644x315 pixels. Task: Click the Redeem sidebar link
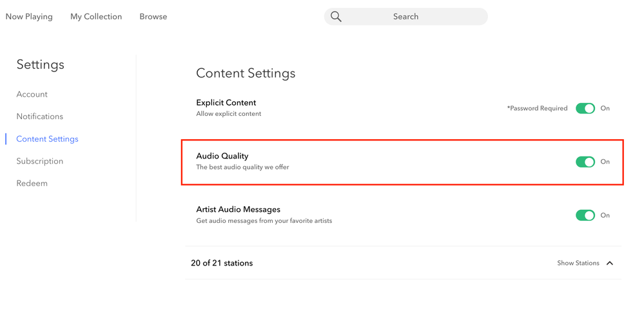[32, 184]
